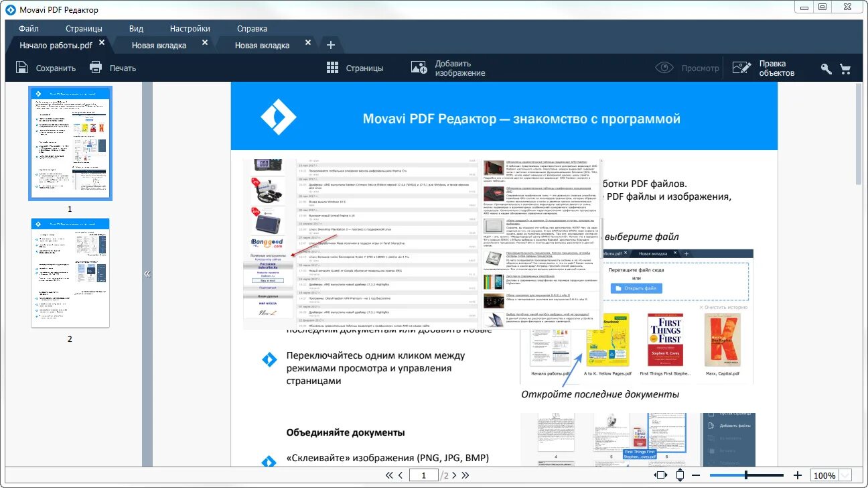The image size is (868, 488).
Task: Fit page to width icon
Action: click(x=661, y=475)
